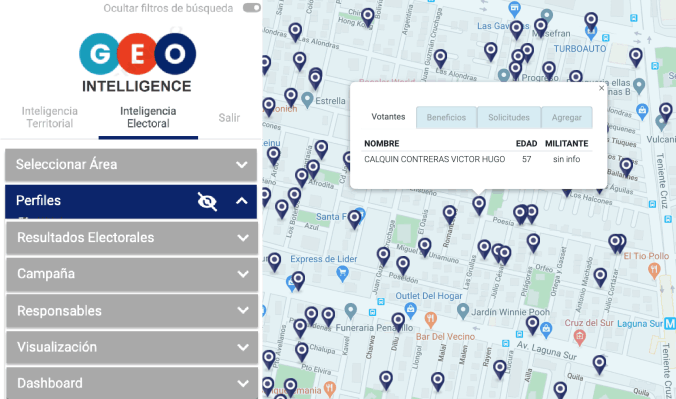Collapse the Perfiles section chevron
This screenshot has width=676, height=399.
242,201
